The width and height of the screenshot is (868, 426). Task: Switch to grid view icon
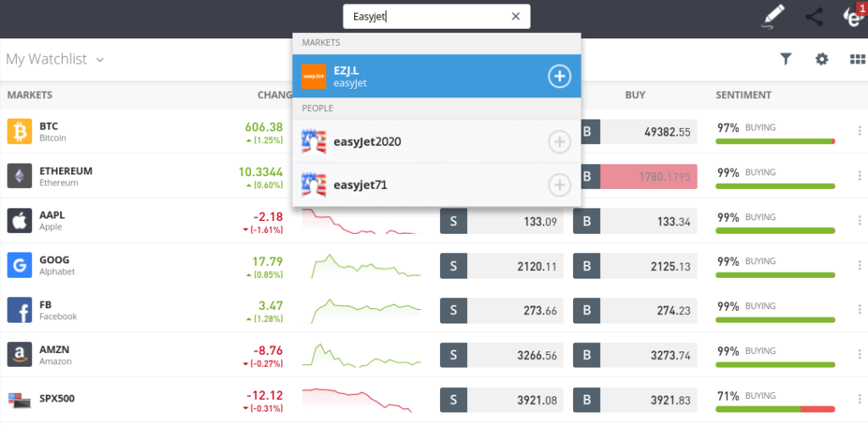point(858,59)
